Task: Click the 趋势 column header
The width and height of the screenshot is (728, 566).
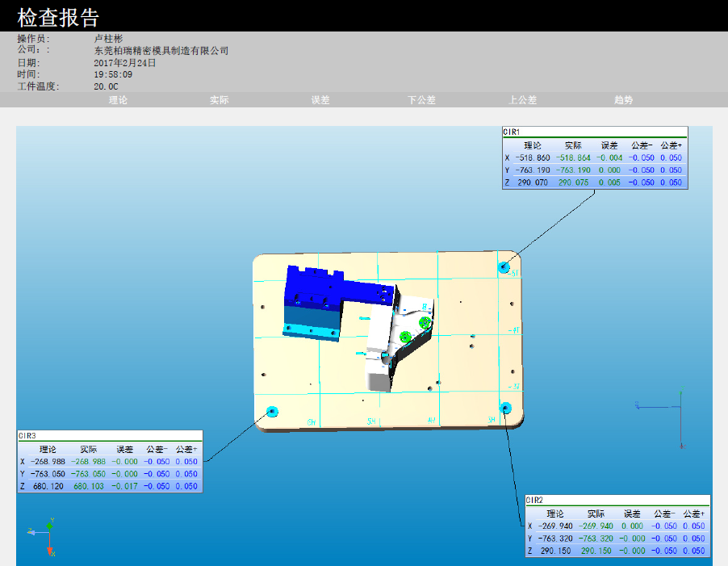Action: point(623,100)
